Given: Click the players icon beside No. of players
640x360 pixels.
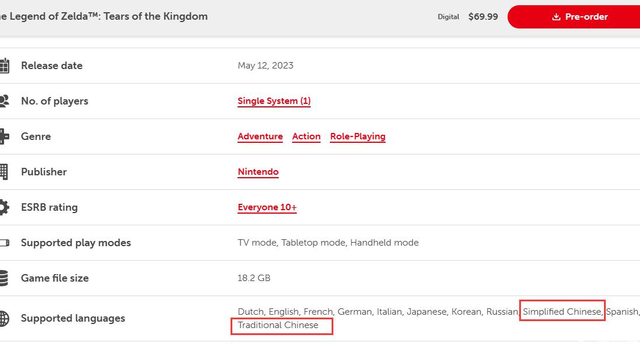Looking at the screenshot, I should click(x=4, y=101).
